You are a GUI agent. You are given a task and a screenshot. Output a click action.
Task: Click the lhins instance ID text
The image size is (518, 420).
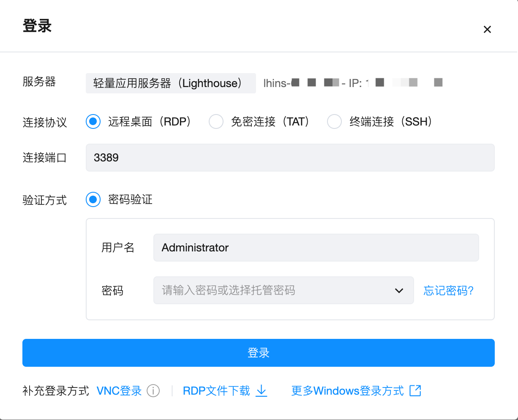[301, 83]
